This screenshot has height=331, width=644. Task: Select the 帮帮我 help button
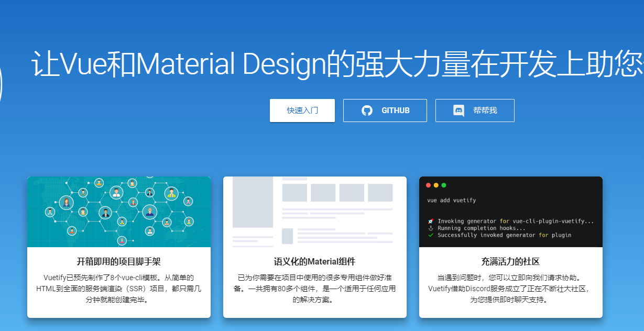pos(475,111)
